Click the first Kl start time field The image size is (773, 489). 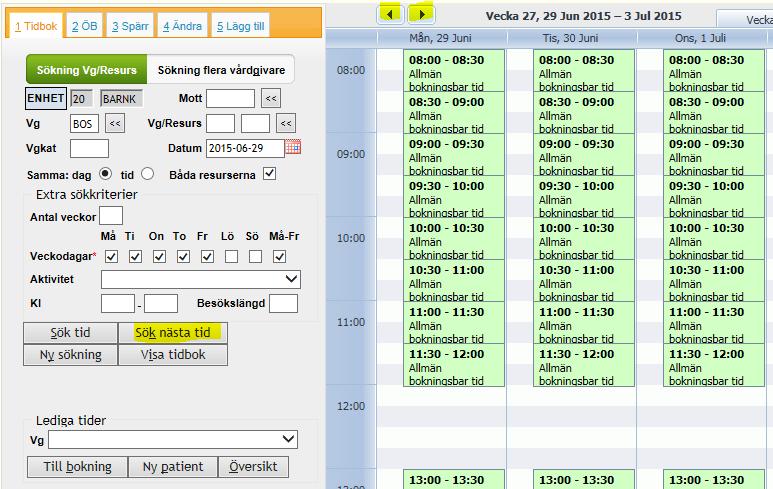pos(118,303)
